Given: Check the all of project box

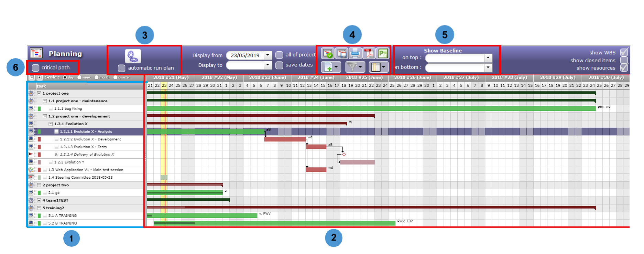Looking at the screenshot, I should pos(279,55).
